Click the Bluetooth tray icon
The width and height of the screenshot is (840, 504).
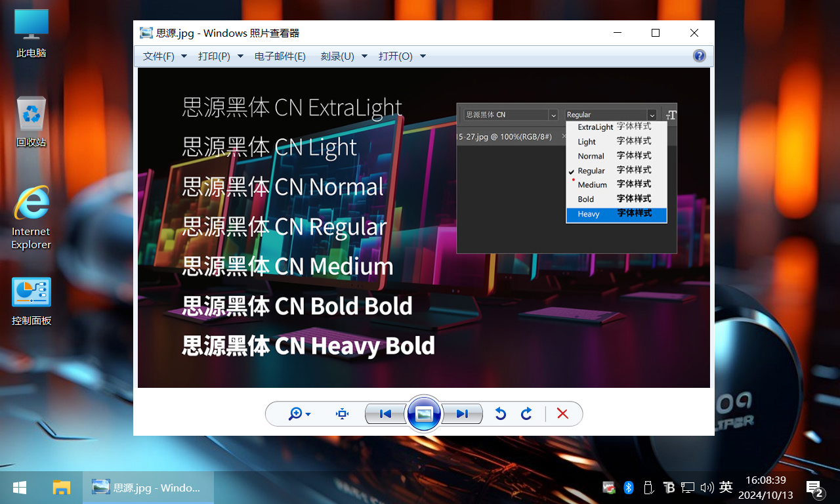628,488
